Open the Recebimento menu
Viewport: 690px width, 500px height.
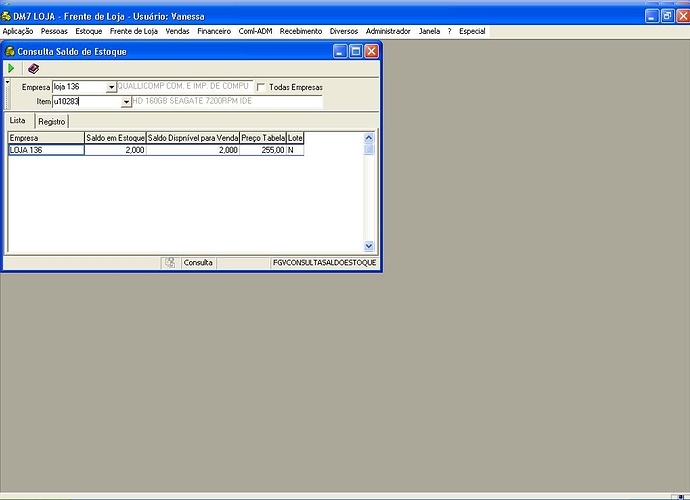point(301,31)
